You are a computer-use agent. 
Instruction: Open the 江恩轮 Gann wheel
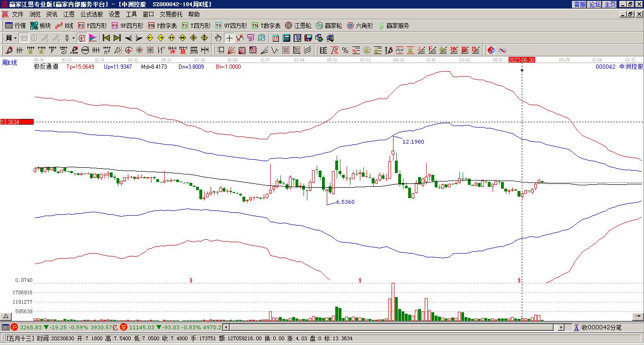pos(298,26)
